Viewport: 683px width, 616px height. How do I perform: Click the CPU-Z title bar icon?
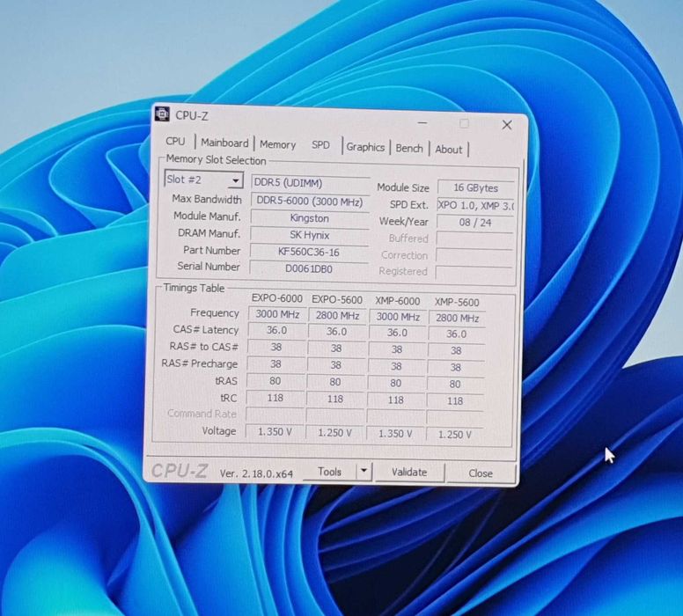pos(162,114)
